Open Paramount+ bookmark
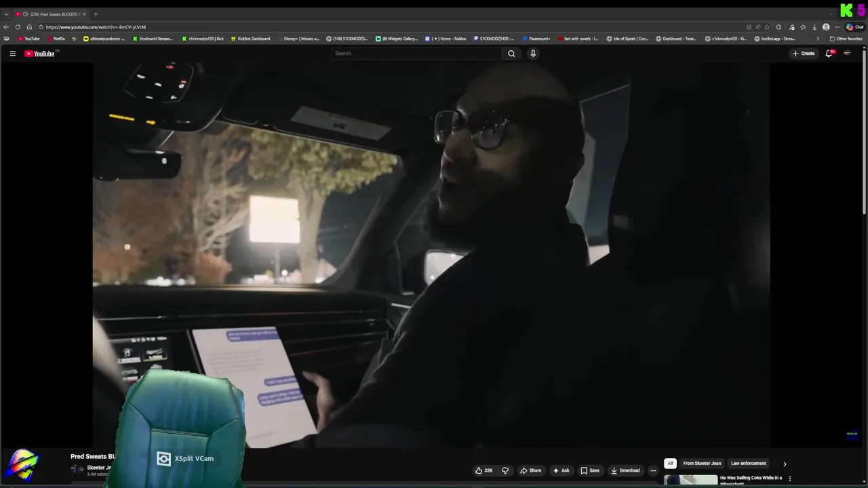Image resolution: width=868 pixels, height=488 pixels. 536,39
